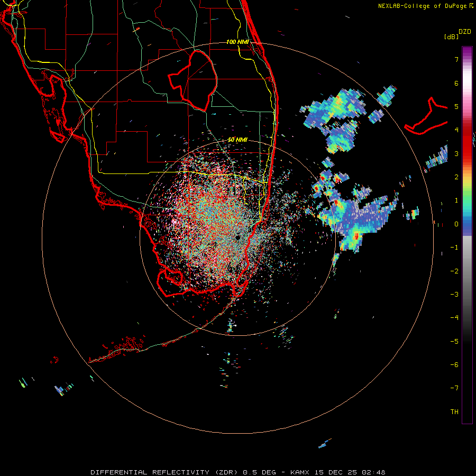The height and width of the screenshot is (476, 476).
Task: Click the "-6" value on the dB scale
Action: (x=454, y=365)
